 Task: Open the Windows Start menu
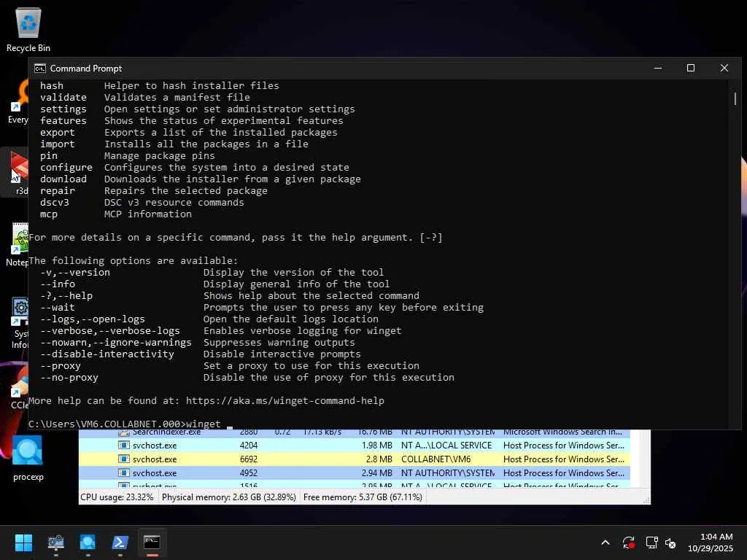tap(23, 542)
